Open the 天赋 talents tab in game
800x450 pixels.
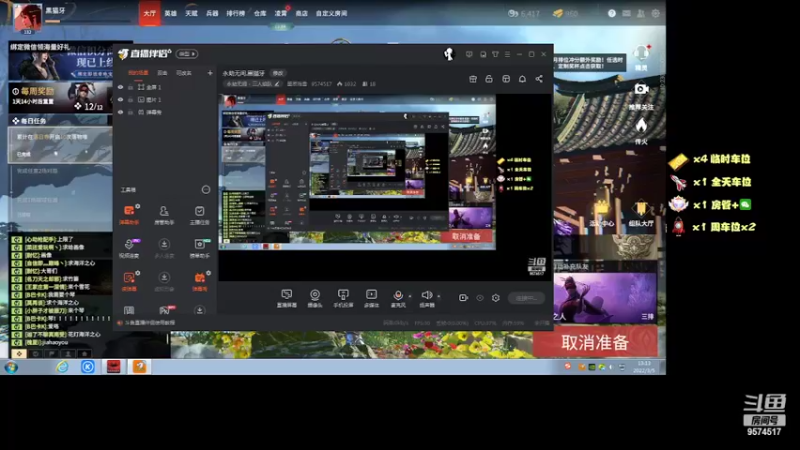191,13
